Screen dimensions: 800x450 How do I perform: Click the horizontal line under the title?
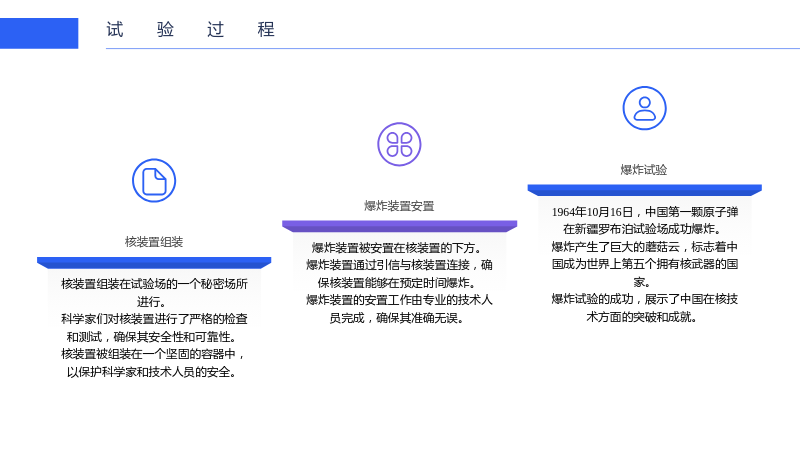[453, 48]
